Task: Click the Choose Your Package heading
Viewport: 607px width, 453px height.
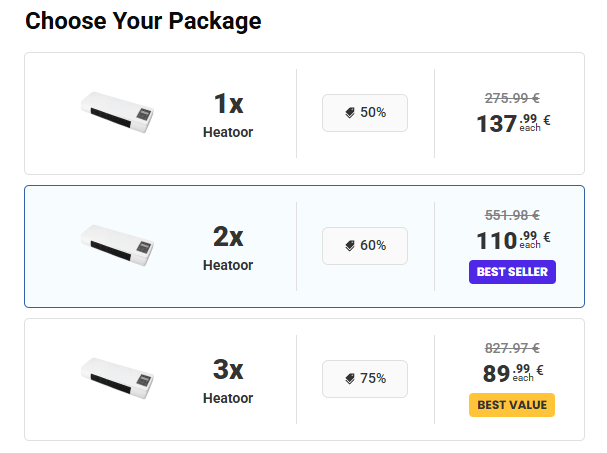Action: coord(143,21)
